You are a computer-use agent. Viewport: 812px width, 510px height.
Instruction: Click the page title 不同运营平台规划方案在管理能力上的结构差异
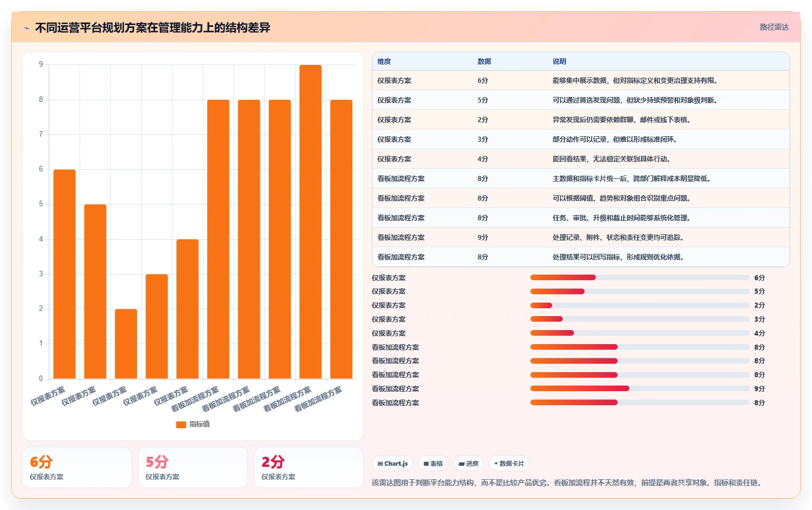click(x=153, y=28)
